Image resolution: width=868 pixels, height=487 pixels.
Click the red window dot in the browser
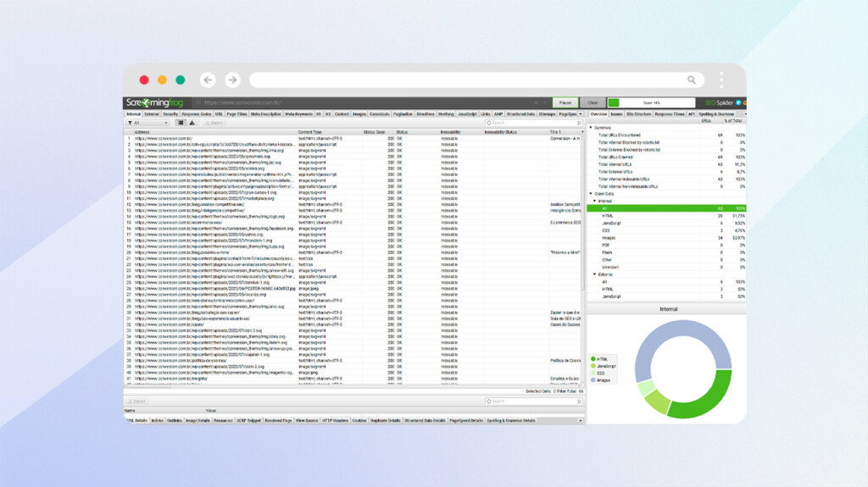[x=144, y=80]
